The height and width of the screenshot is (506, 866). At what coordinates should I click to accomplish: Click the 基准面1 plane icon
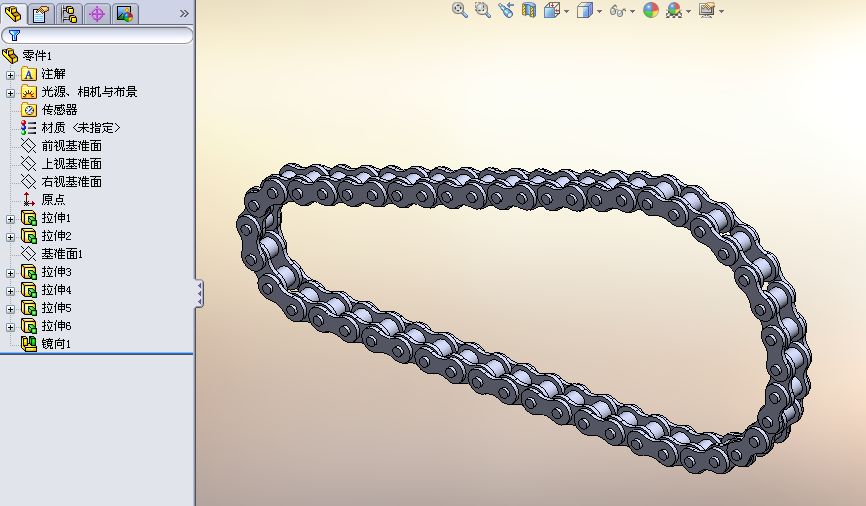[29, 254]
